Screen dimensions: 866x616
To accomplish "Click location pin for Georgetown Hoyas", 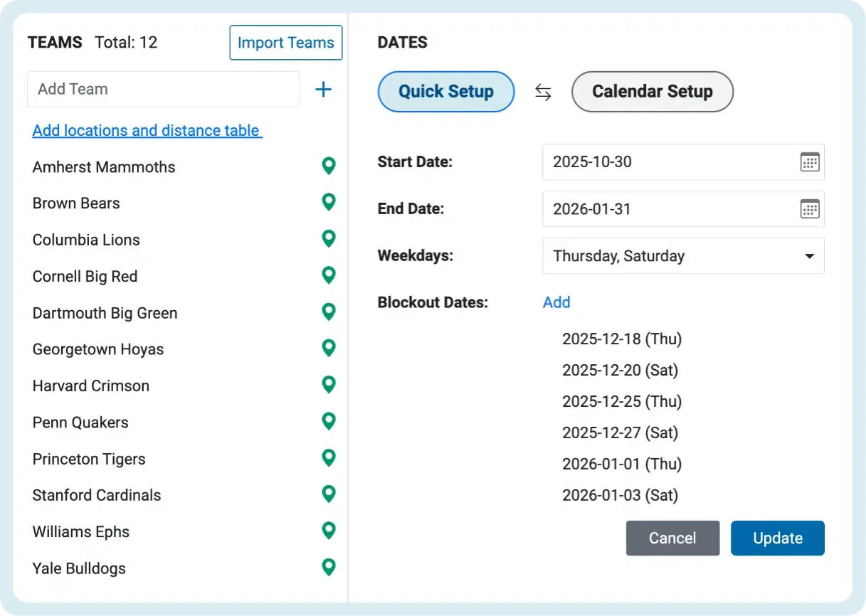I will point(328,349).
